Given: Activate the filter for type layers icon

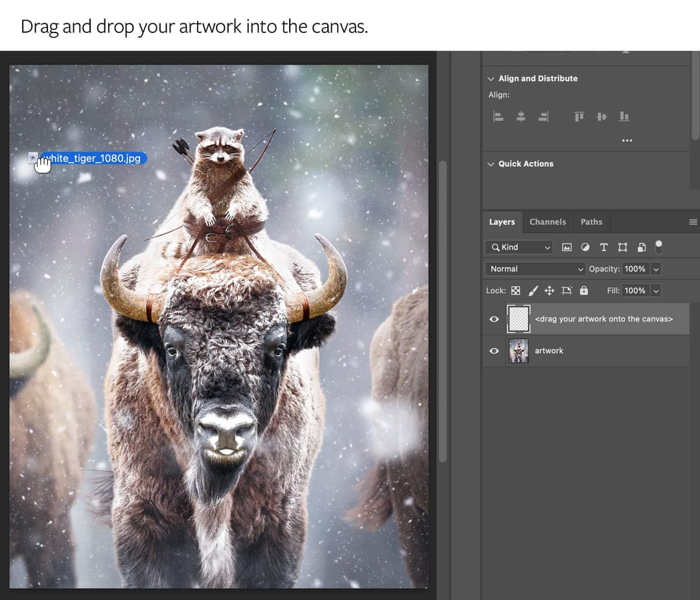Looking at the screenshot, I should [603, 247].
